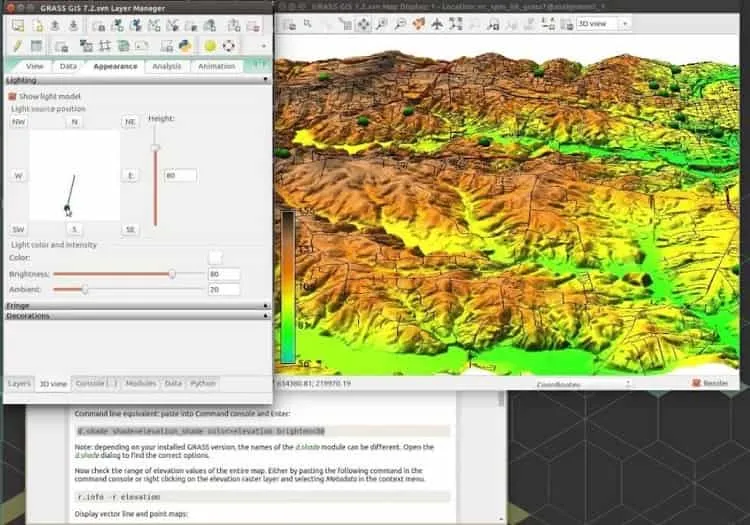Open GUI settings yellow circle icon

(x=210, y=46)
